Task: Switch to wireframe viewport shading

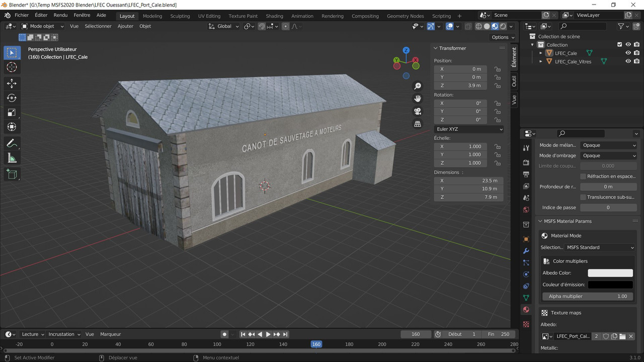Action: tap(478, 26)
